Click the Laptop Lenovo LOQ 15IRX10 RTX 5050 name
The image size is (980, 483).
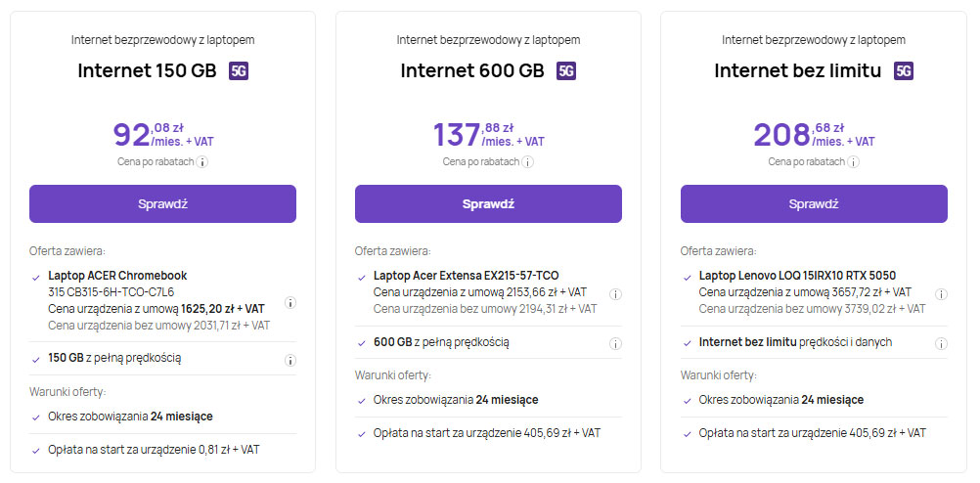[x=797, y=276]
